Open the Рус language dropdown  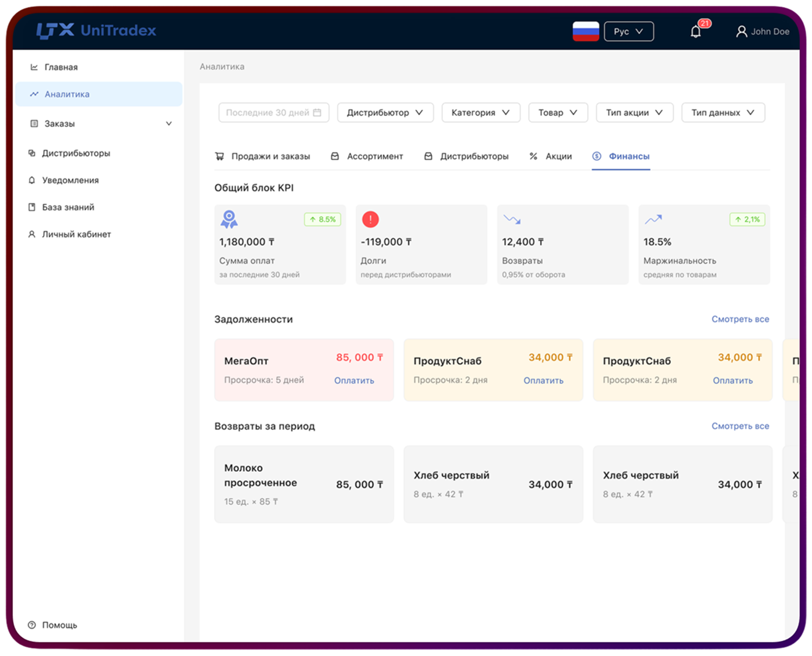pos(628,31)
